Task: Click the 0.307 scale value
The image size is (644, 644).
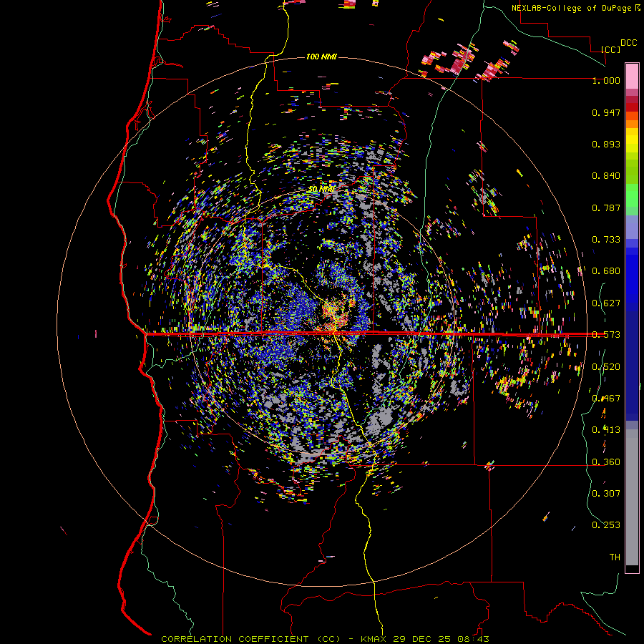Action: [x=606, y=493]
